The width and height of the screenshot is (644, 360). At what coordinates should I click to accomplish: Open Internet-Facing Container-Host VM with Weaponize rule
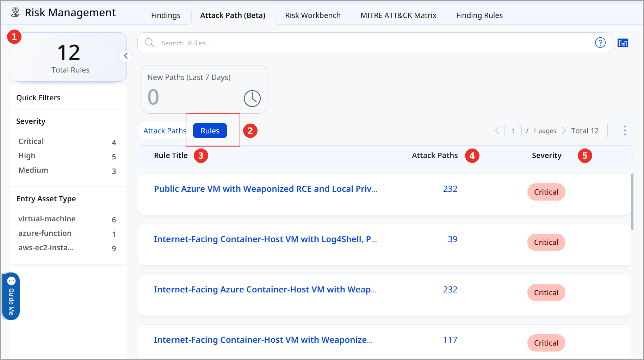click(263, 340)
